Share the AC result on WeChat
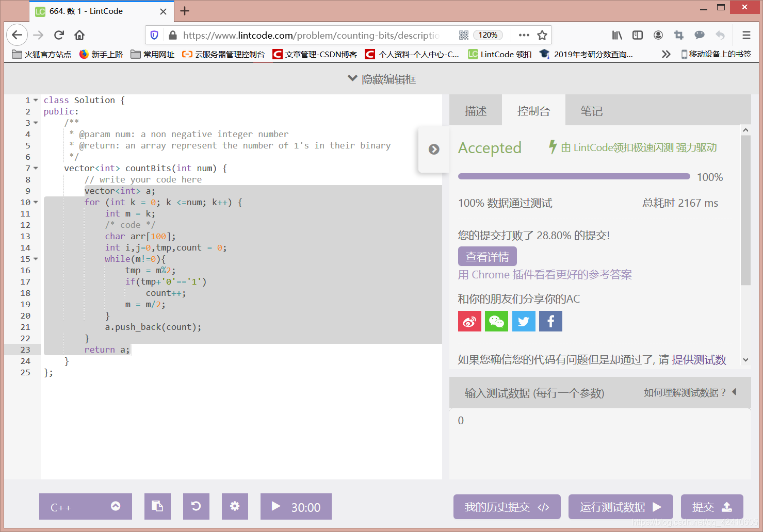This screenshot has width=763, height=532. pos(496,321)
